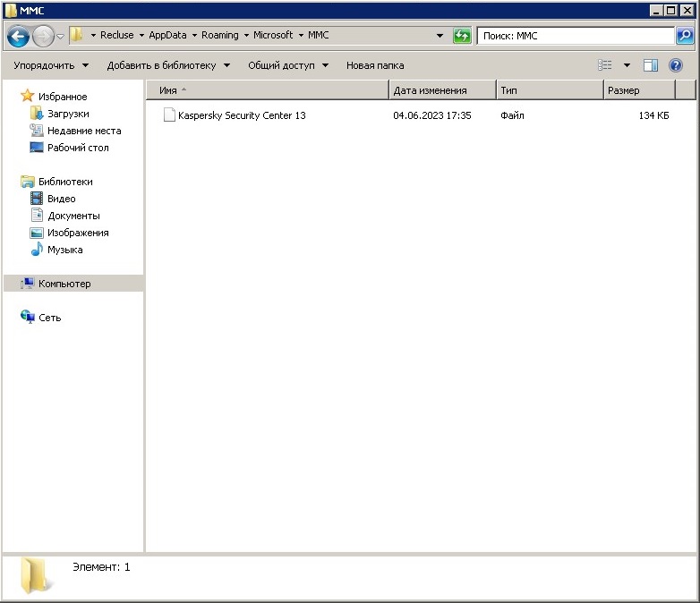The height and width of the screenshot is (603, 700).
Task: Click the AppData breadcrumb in address bar
Action: click(x=167, y=36)
